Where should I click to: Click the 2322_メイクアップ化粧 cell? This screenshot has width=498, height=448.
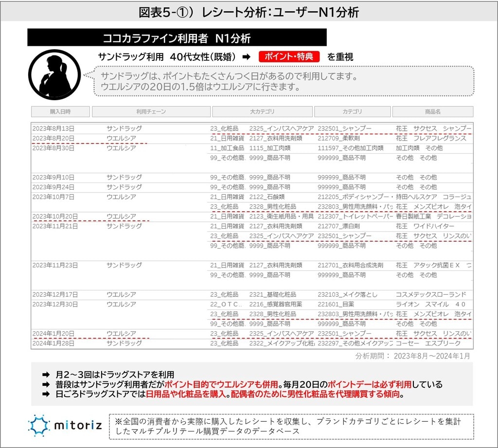click(282, 343)
